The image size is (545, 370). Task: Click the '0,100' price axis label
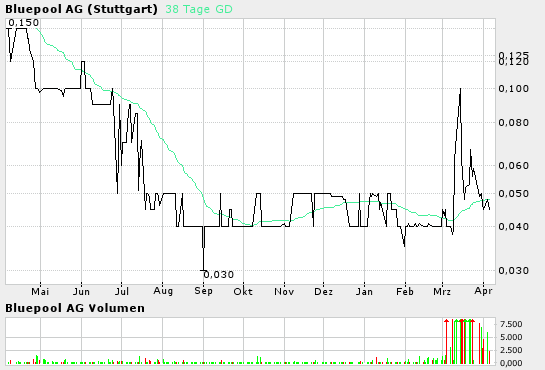513,89
